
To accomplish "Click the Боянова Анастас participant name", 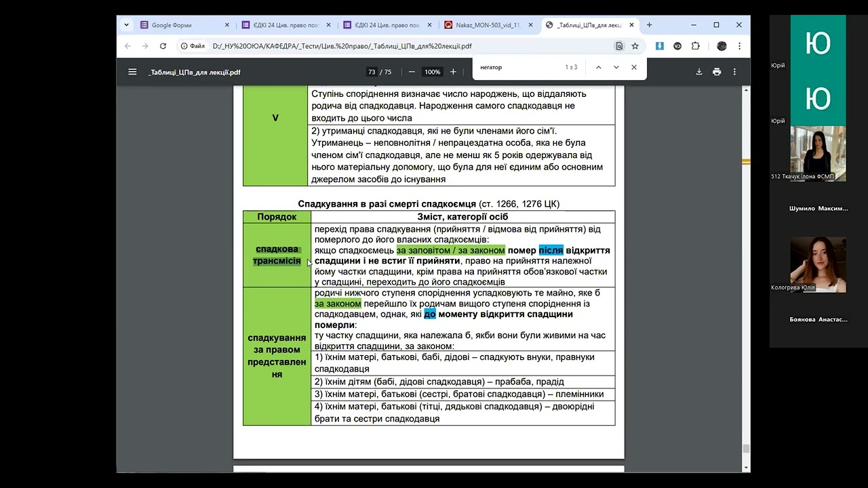I will 818,319.
